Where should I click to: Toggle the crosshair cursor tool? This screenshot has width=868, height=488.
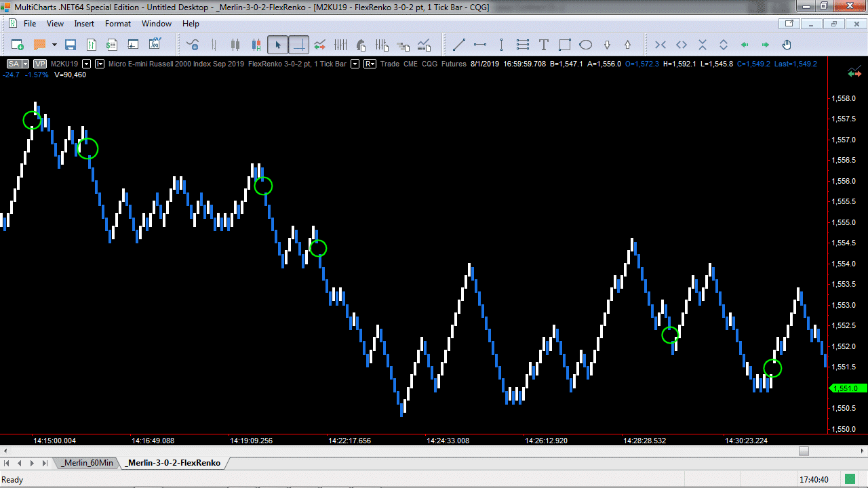coord(298,45)
